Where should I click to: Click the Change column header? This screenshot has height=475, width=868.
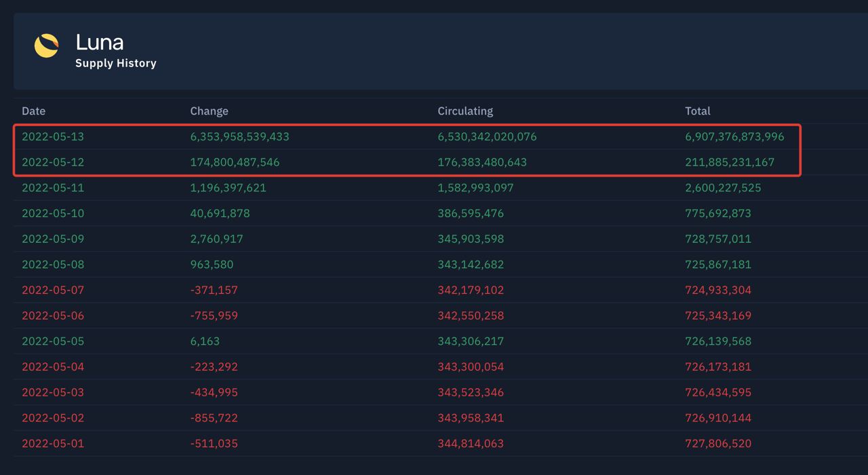pos(209,111)
